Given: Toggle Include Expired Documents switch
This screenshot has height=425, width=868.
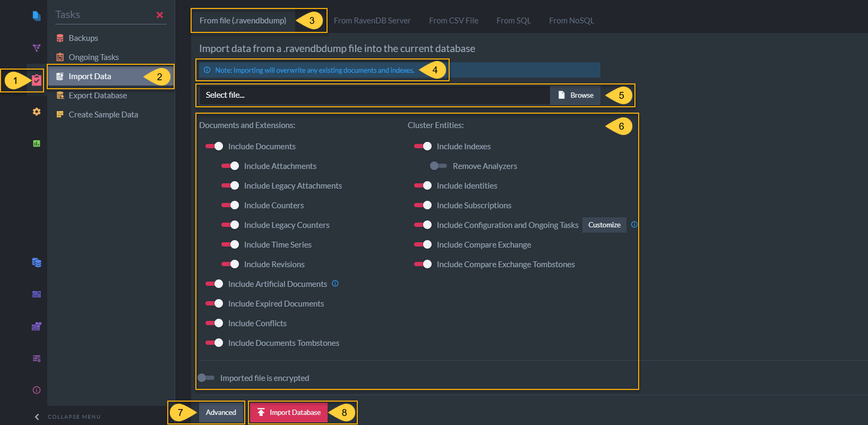Looking at the screenshot, I should point(214,303).
